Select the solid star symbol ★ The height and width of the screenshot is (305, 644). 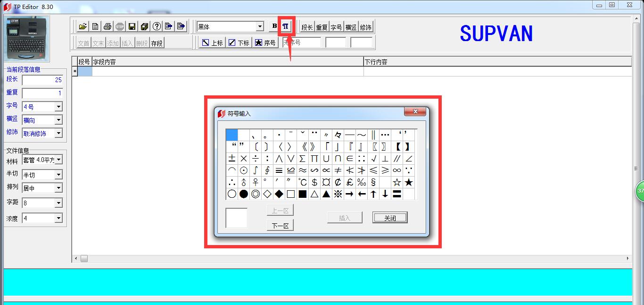click(409, 182)
